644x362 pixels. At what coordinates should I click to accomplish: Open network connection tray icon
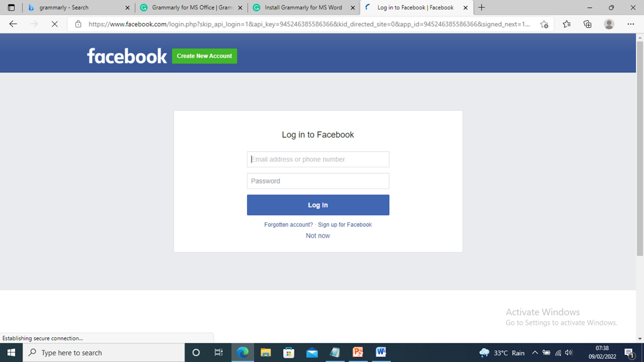(x=558, y=353)
